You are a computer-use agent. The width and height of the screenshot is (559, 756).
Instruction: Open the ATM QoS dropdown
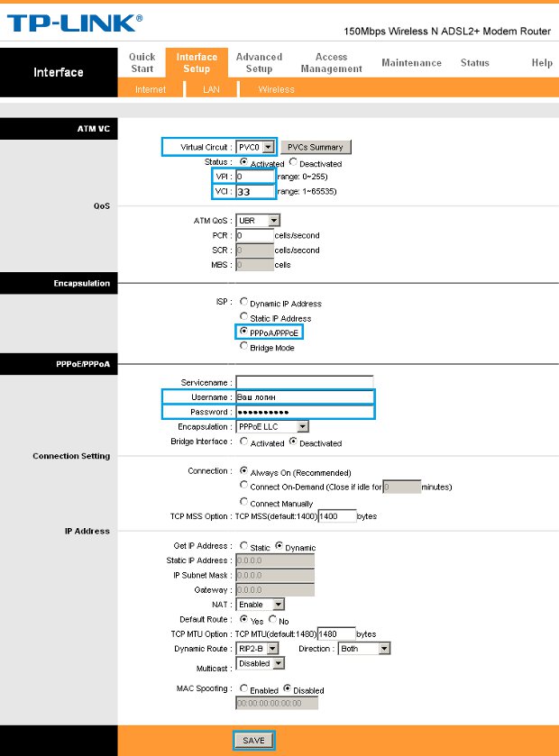258,221
